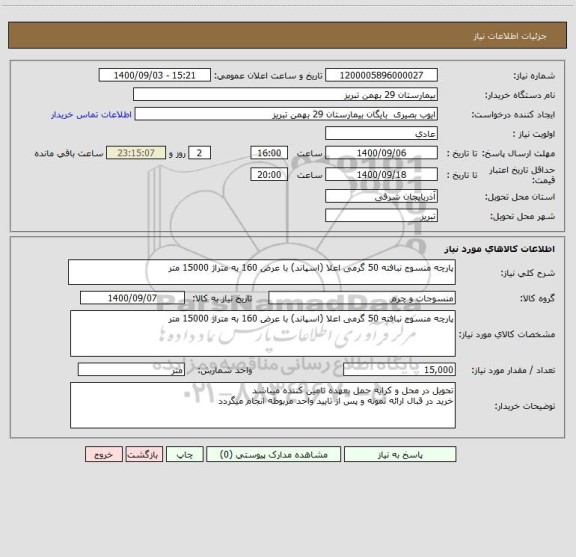Click label تاریخ و ساعت اعلان عمومی
Viewport: 576px width, 557px height.
(x=269, y=76)
